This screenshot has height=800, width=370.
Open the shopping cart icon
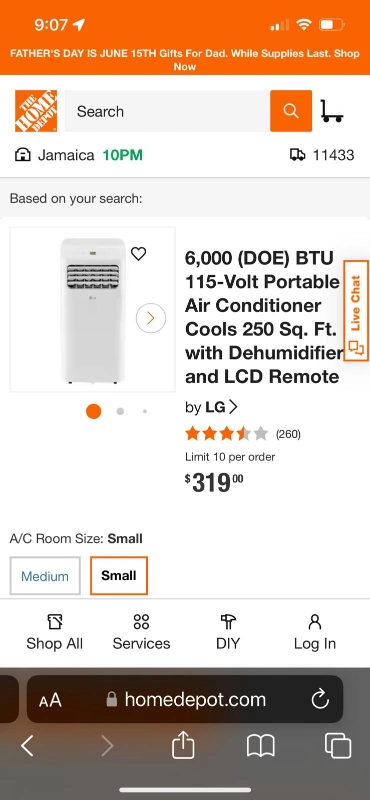click(332, 111)
